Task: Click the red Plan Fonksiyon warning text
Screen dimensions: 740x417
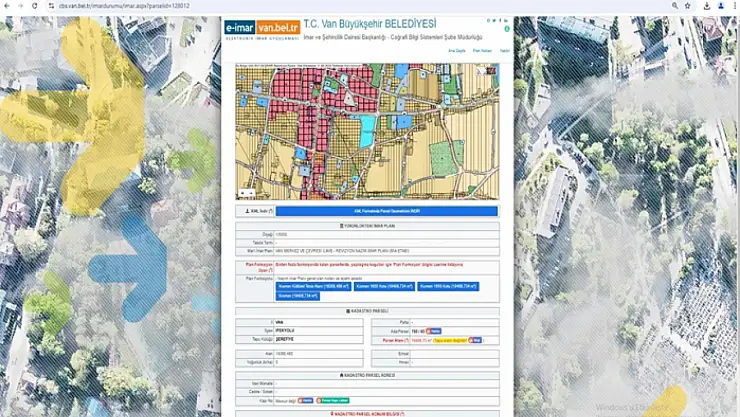Action: click(369, 265)
